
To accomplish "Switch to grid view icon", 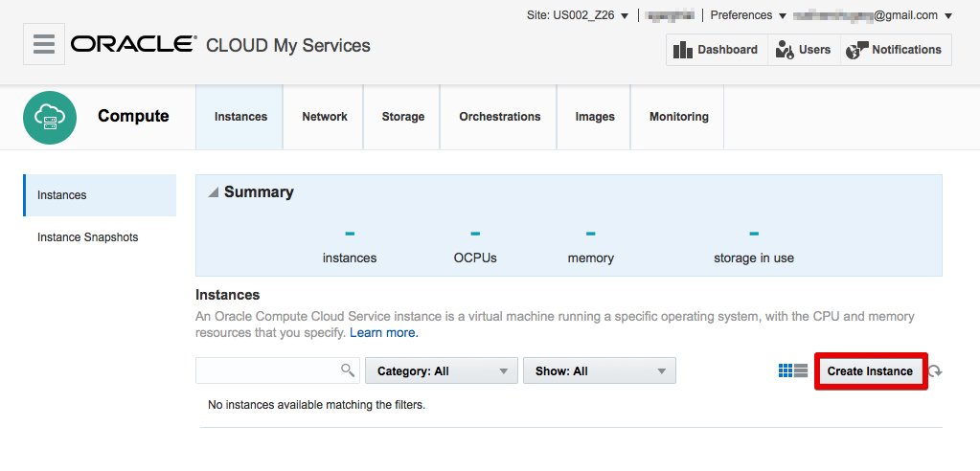I will tap(785, 371).
